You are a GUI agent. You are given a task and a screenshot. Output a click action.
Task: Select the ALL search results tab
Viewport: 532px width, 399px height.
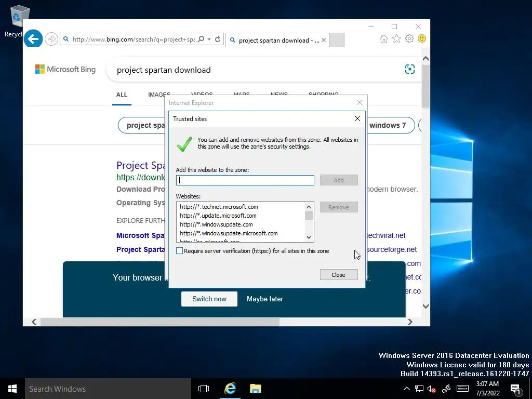point(122,95)
